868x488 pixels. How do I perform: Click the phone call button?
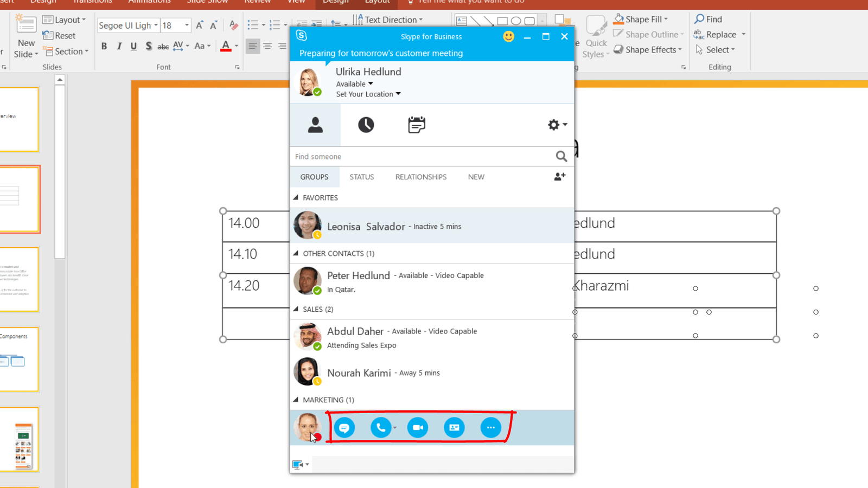(380, 428)
